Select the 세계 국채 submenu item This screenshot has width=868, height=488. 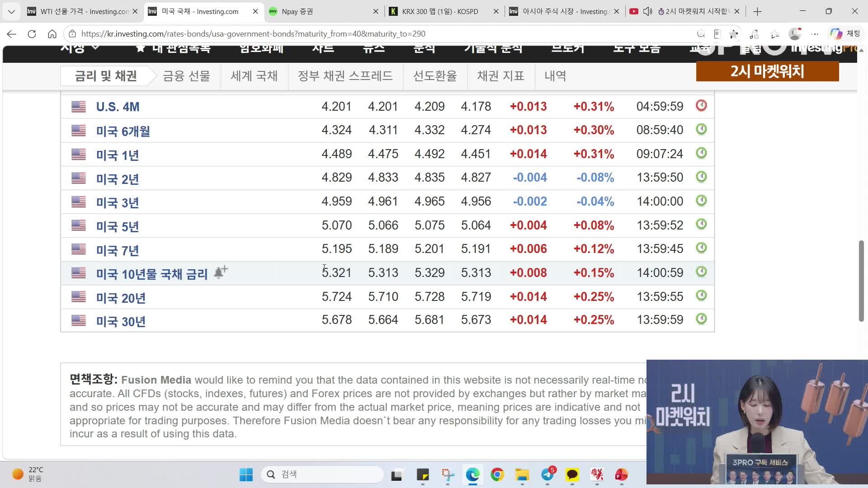pos(254,76)
